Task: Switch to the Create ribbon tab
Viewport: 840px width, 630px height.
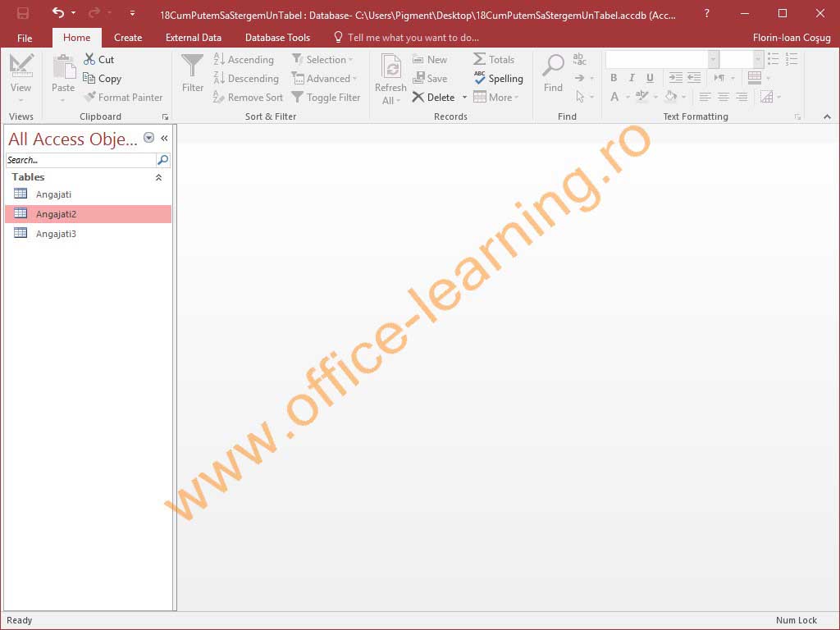Action: coord(128,38)
